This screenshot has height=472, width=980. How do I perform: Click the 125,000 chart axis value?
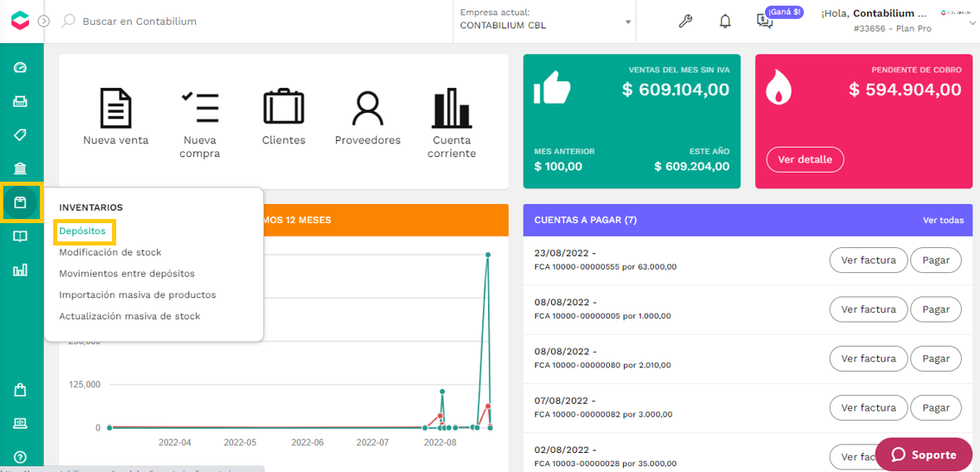point(85,384)
